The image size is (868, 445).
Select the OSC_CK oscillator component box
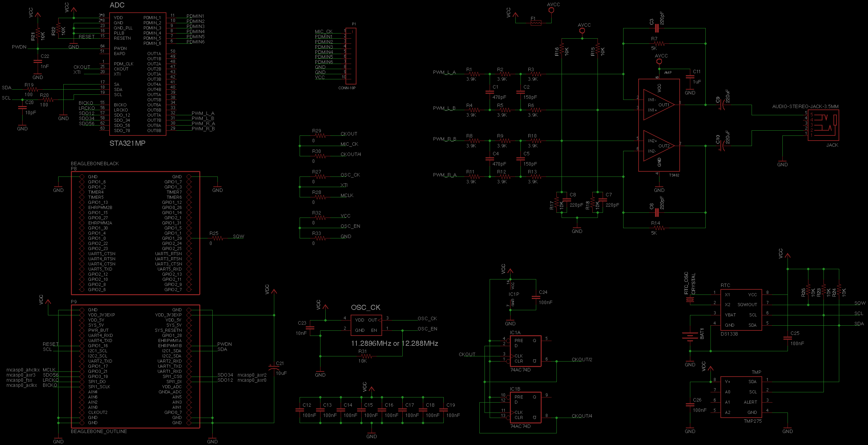click(x=366, y=325)
